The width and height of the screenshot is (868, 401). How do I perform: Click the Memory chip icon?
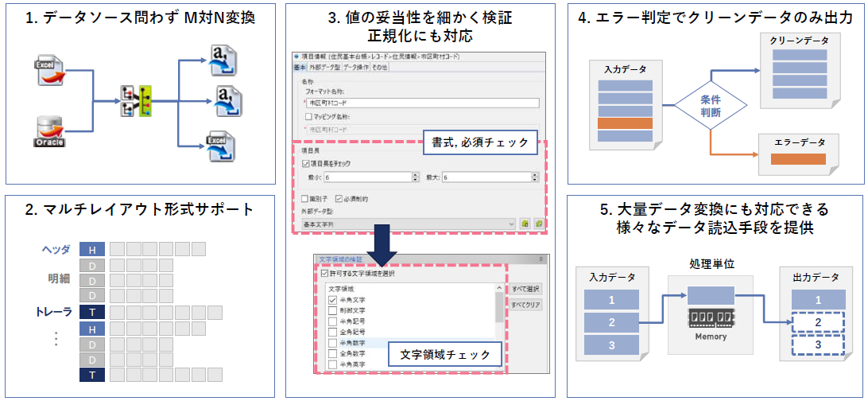(711, 318)
